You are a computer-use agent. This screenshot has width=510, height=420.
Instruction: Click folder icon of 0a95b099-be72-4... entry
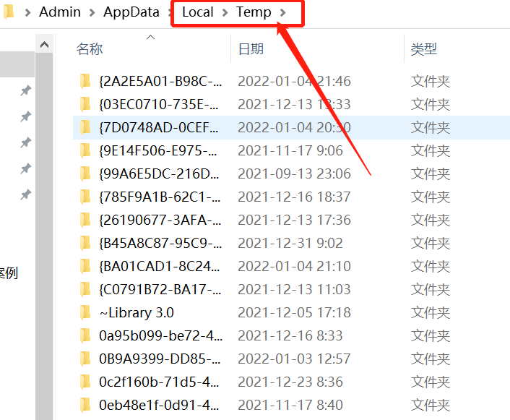pos(85,335)
